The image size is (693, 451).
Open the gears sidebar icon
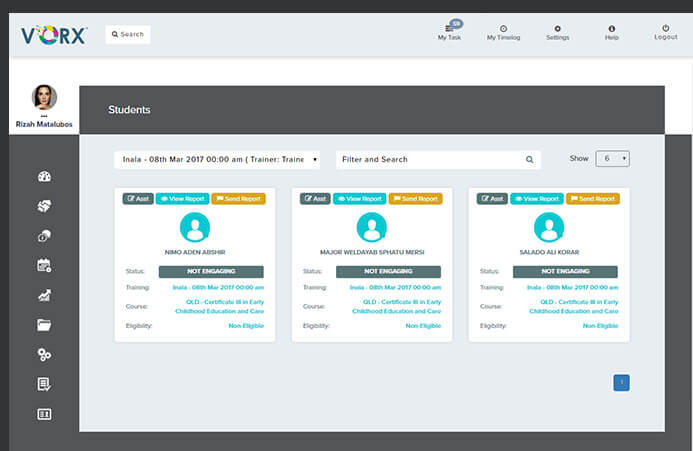tap(44, 355)
